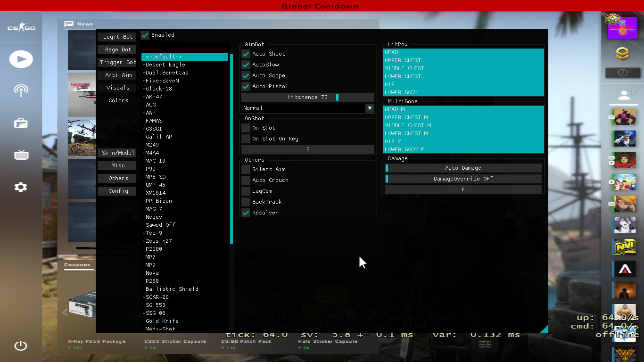
Task: Click the NAVI friend avatar
Action: click(x=625, y=247)
